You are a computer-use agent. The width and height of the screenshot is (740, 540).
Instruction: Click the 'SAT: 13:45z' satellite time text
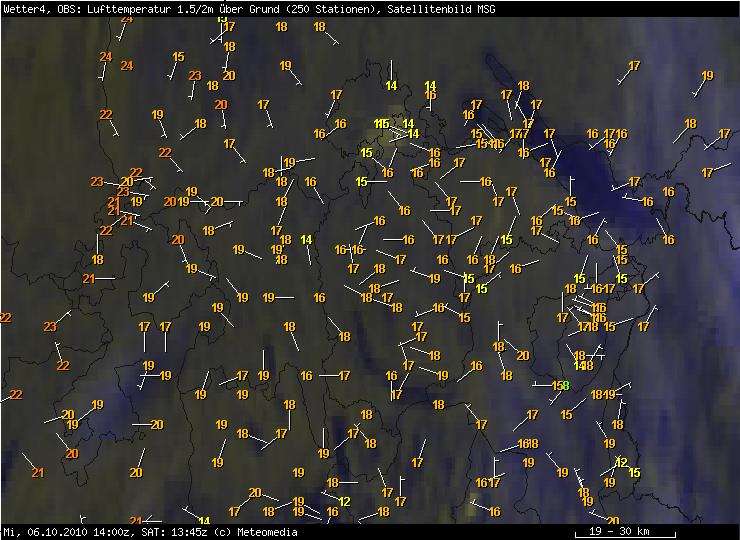click(x=174, y=532)
